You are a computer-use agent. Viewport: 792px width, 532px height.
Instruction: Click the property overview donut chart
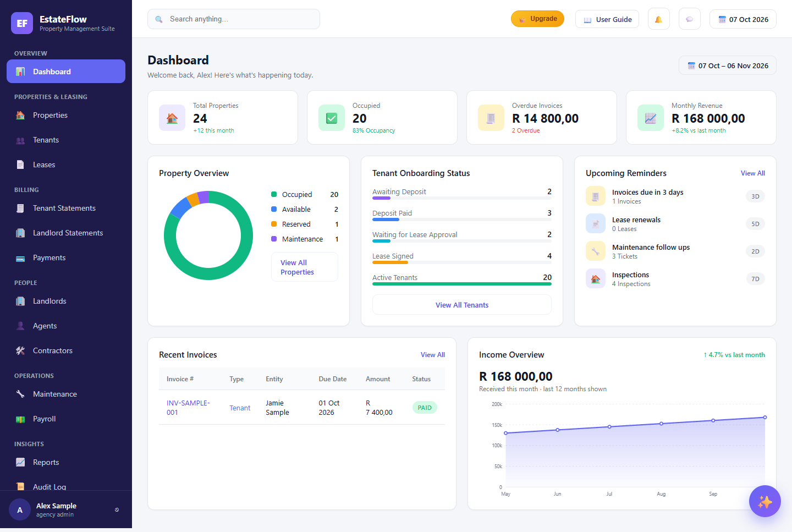point(208,235)
